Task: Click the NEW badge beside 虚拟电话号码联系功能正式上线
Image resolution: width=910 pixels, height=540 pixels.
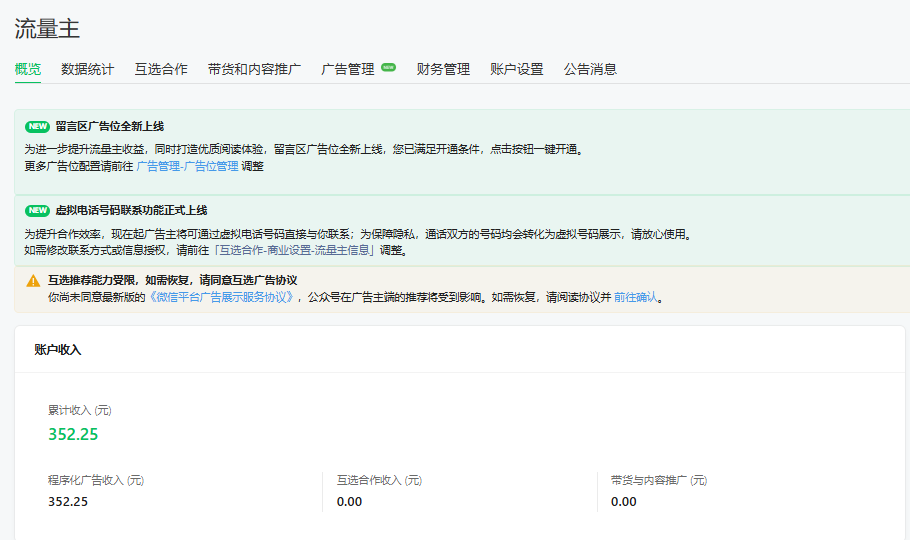Action: pyautogui.click(x=37, y=211)
